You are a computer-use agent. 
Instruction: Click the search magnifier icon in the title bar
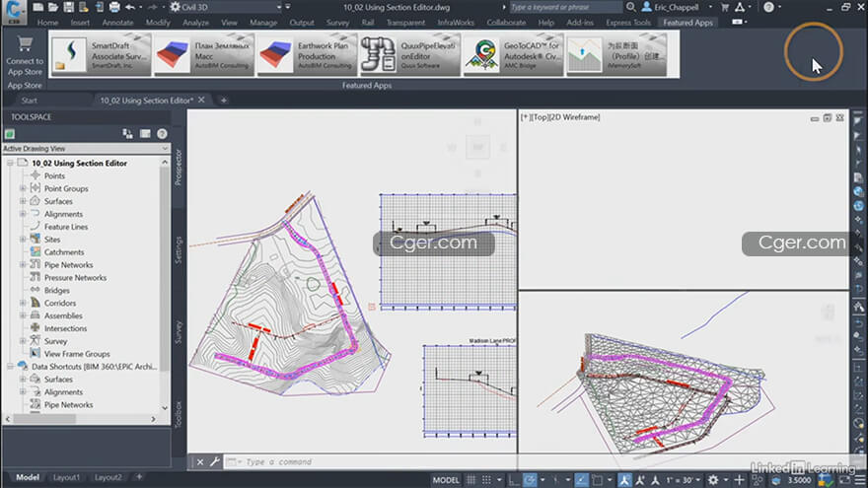pos(630,7)
